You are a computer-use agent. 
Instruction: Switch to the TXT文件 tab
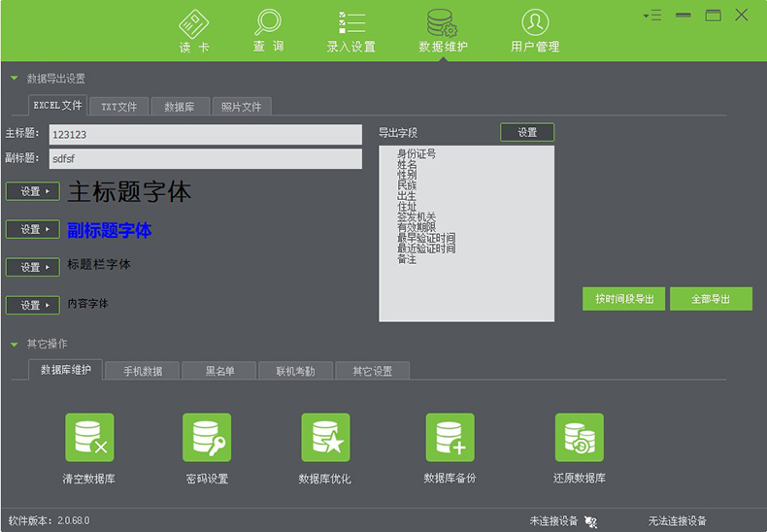point(118,107)
